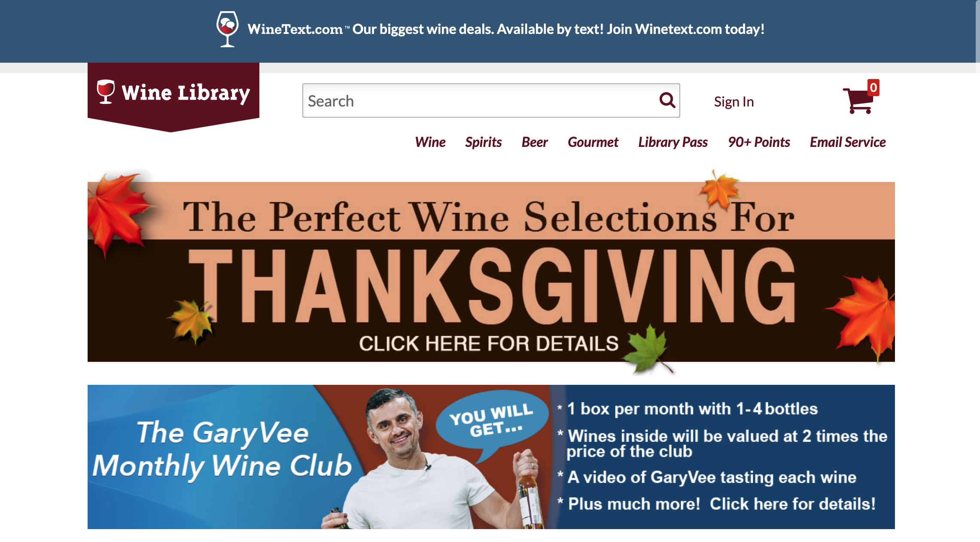
Task: Go to Library Pass page
Action: (673, 142)
